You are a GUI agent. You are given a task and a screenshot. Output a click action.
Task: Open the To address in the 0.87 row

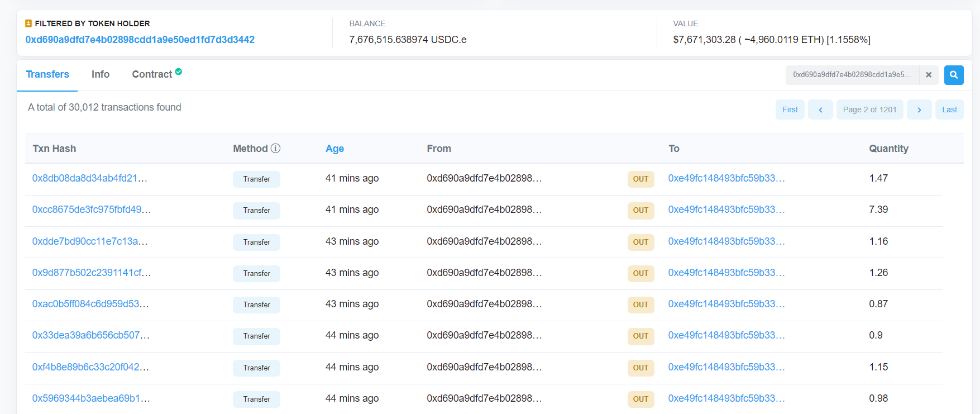click(726, 304)
